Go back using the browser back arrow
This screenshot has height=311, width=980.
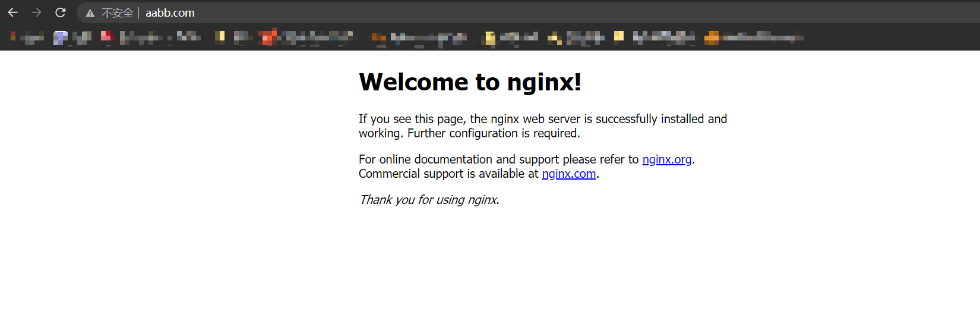coord(12,12)
